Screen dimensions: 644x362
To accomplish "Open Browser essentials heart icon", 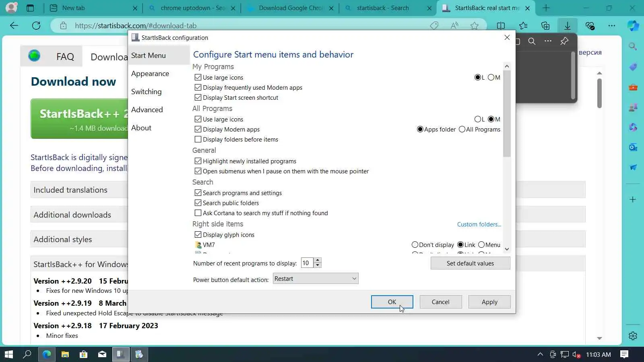I will [590, 26].
